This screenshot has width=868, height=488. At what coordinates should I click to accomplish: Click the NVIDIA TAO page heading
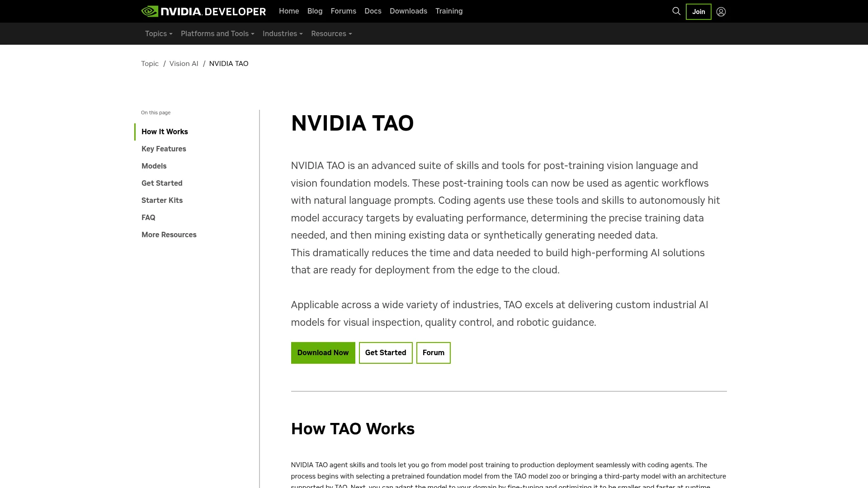pos(352,123)
